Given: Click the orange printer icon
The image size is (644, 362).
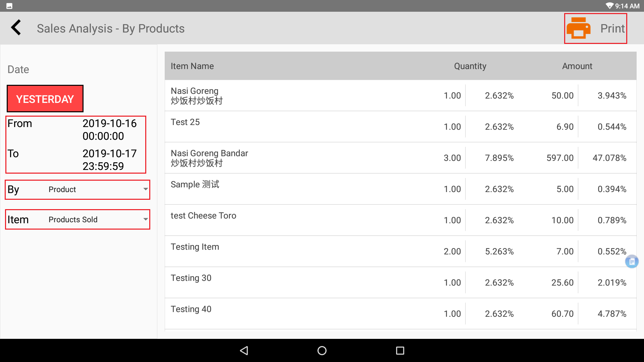Looking at the screenshot, I should 578,28.
